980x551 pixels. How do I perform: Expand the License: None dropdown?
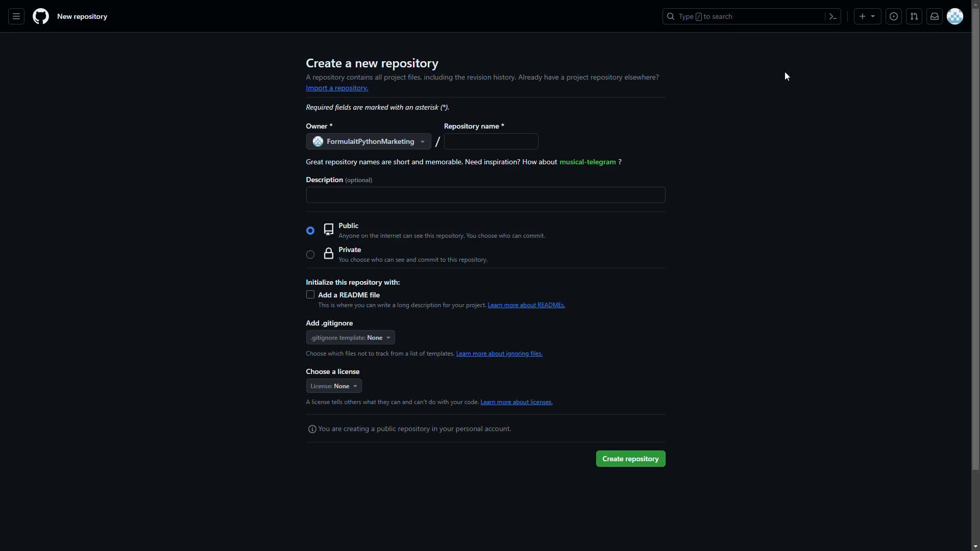coord(334,386)
